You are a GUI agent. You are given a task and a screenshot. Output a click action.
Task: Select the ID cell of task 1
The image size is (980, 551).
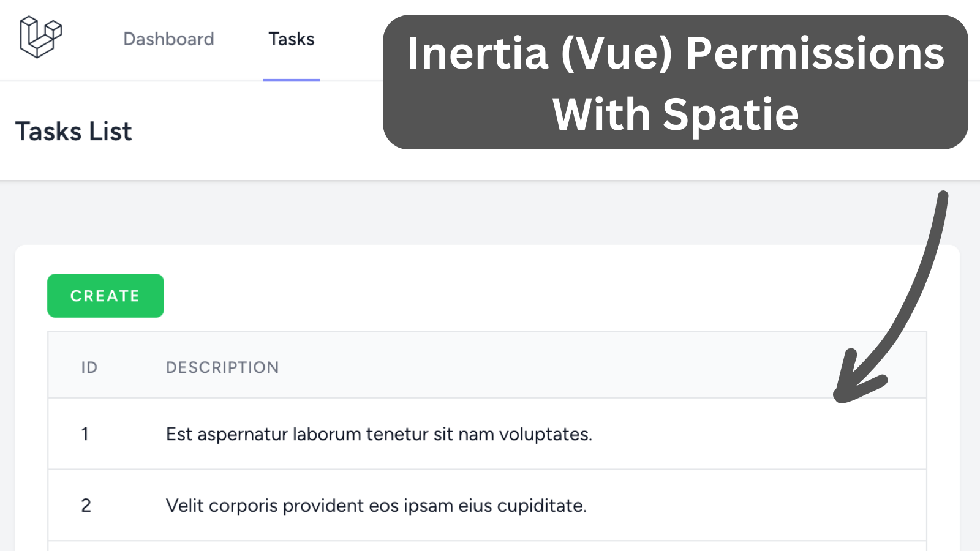coord(85,434)
